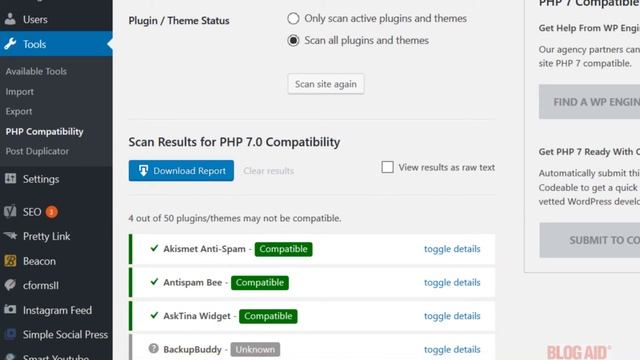Click the Clear results link
Viewport: 640px width, 360px height.
coord(269,171)
